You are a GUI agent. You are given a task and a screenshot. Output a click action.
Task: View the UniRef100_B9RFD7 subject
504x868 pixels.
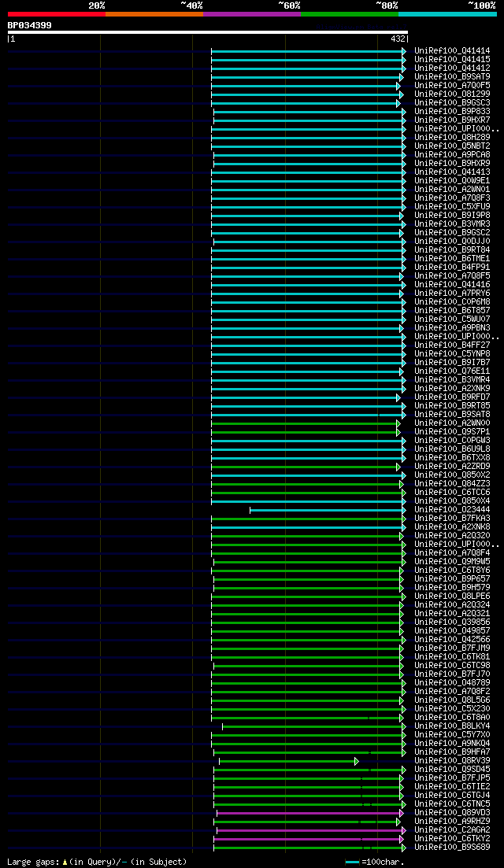click(452, 397)
